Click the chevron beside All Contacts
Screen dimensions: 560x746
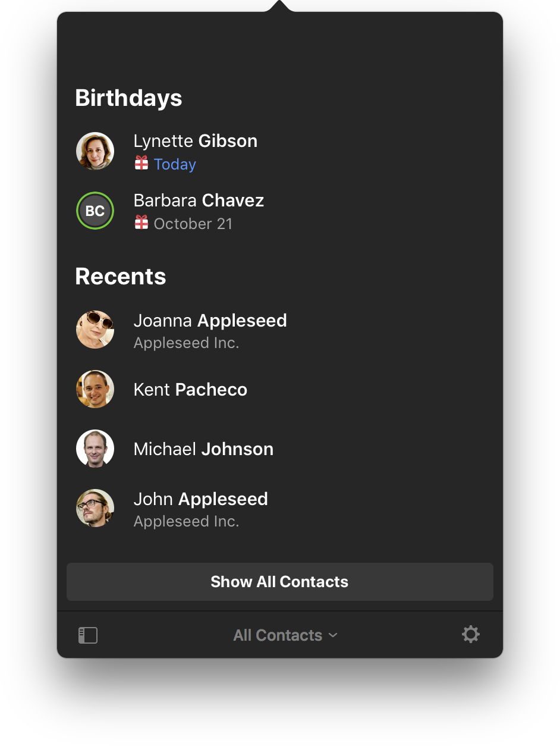click(x=333, y=635)
